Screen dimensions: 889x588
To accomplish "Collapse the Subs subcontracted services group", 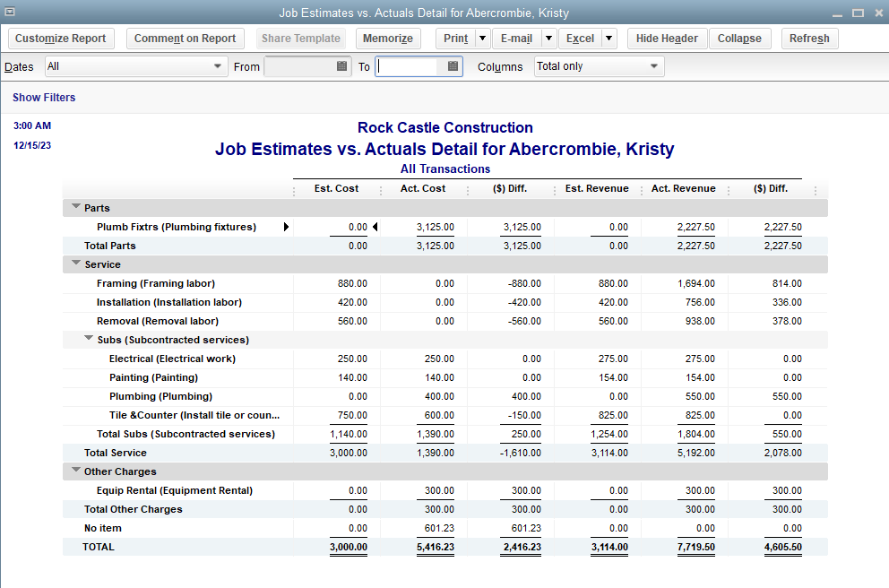I will point(88,340).
